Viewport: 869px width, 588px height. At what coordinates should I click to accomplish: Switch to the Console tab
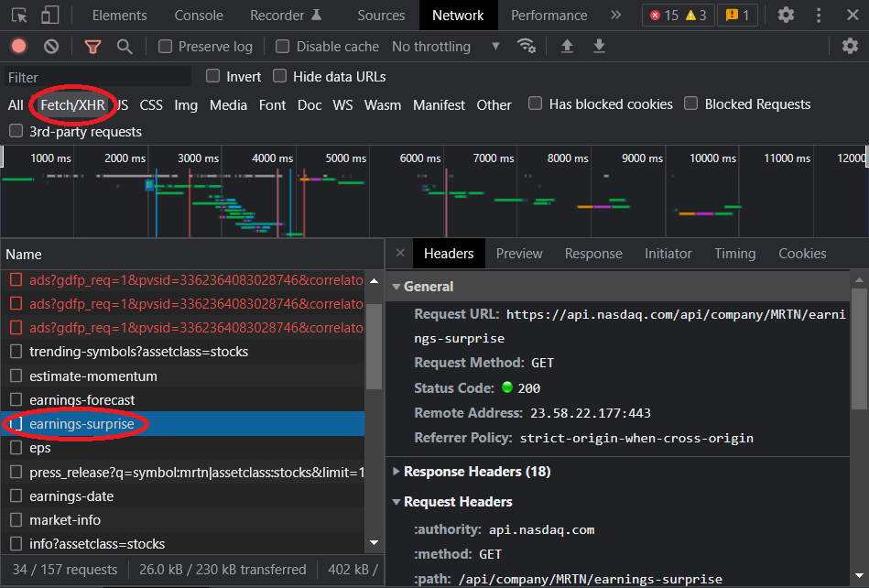click(x=199, y=15)
